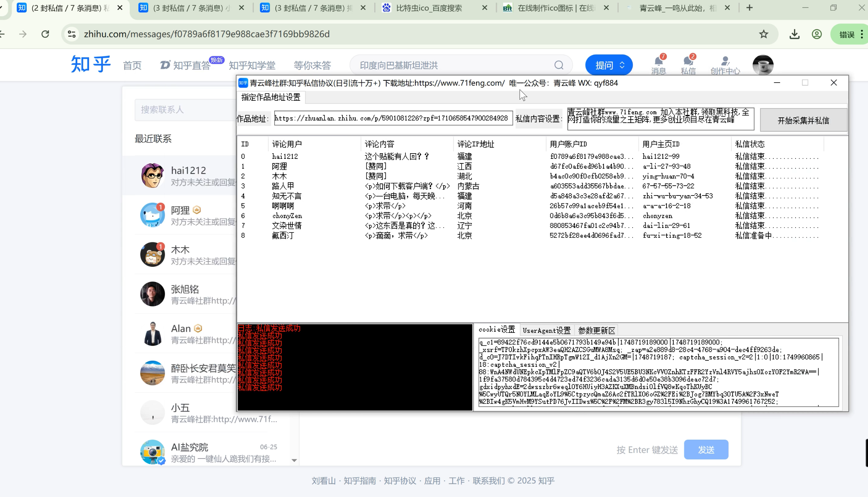This screenshot has width=868, height=497.
Task: Click the blue 发送 button
Action: [x=706, y=449]
